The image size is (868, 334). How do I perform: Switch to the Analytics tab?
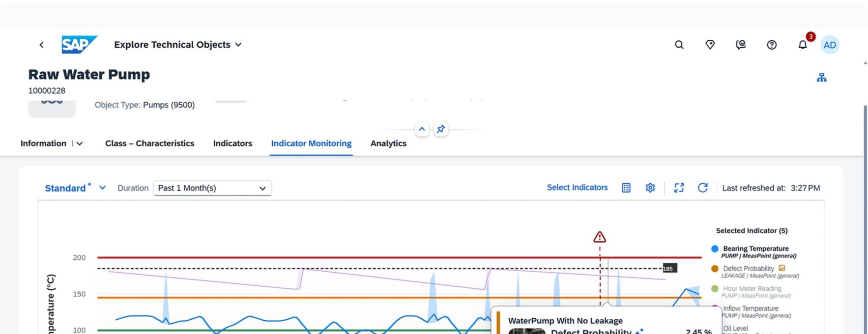pyautogui.click(x=388, y=143)
